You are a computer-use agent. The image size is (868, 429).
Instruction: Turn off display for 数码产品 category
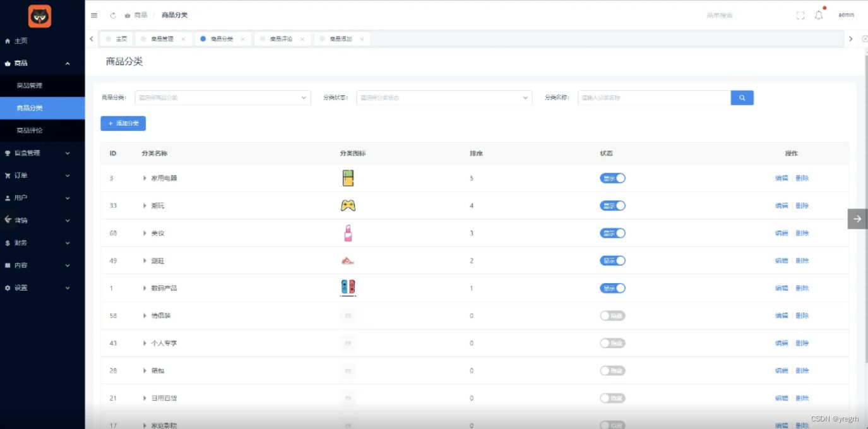point(612,287)
